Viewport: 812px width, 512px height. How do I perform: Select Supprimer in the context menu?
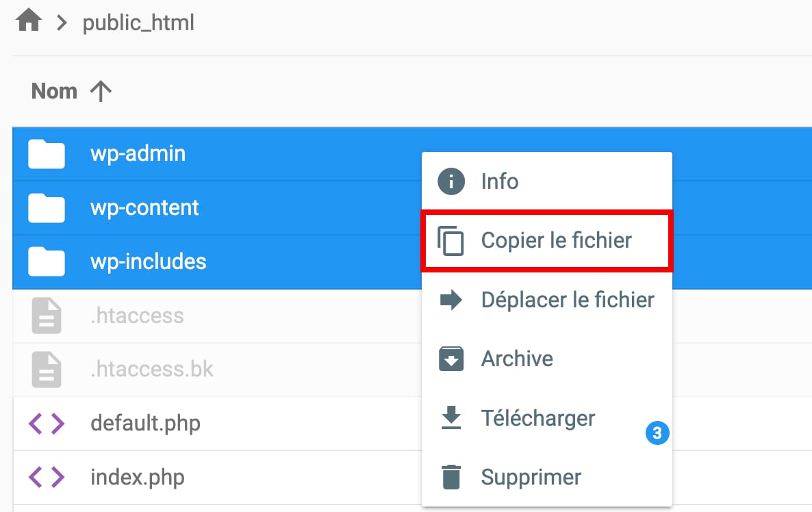click(531, 476)
